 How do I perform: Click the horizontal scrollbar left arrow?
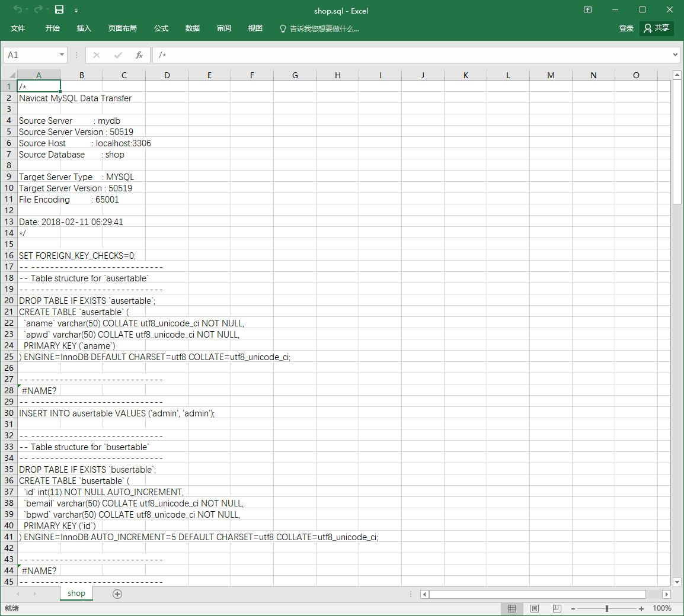click(x=424, y=593)
